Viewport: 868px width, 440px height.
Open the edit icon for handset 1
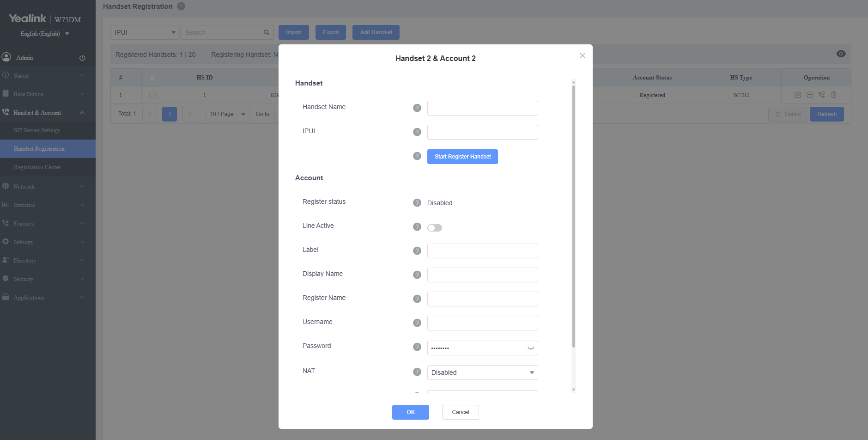(797, 95)
